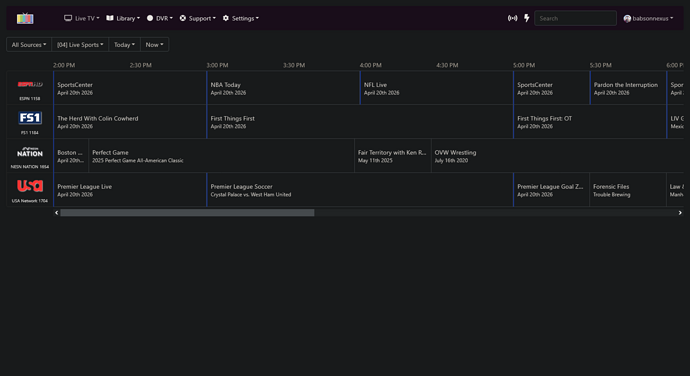Screen dimensions: 690x376
Task: Focus the Search input field
Action: pyautogui.click(x=575, y=18)
